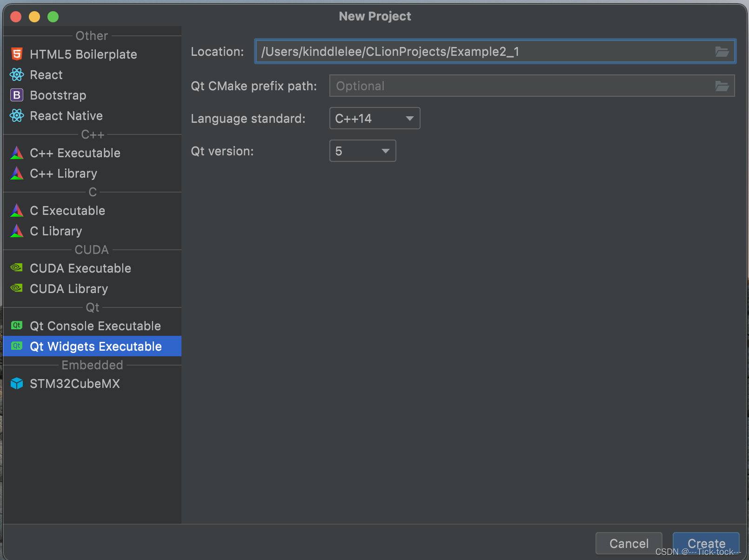Viewport: 749px width, 560px height.
Task: Browse for Qt CMake prefix path folder
Action: click(x=722, y=86)
